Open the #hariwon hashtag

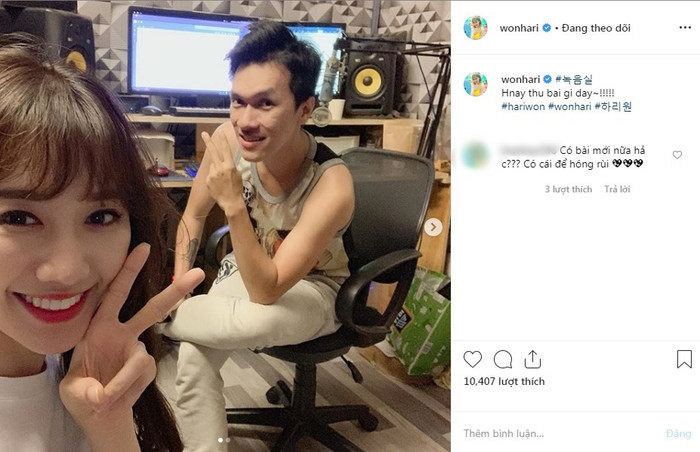pyautogui.click(x=523, y=107)
